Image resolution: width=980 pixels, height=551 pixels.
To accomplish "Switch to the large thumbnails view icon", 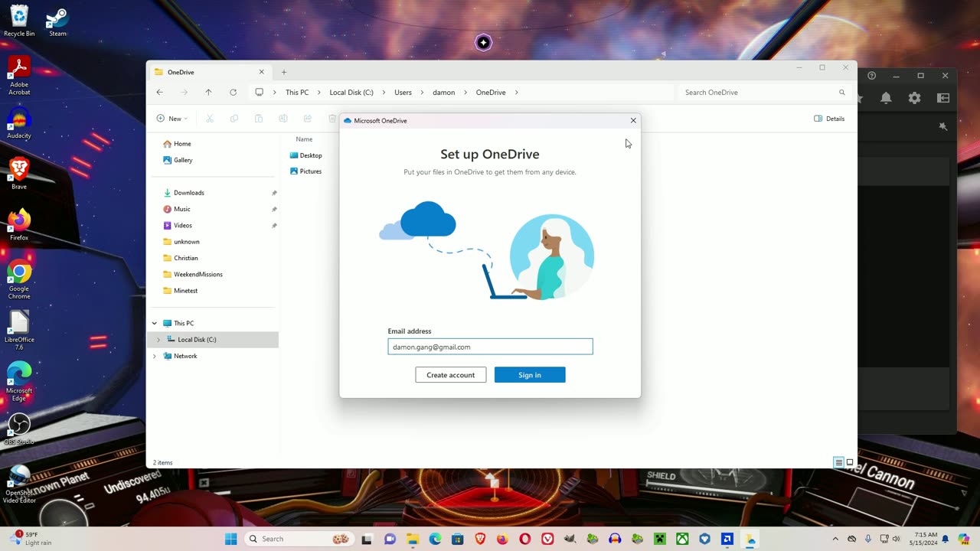I will coord(850,462).
